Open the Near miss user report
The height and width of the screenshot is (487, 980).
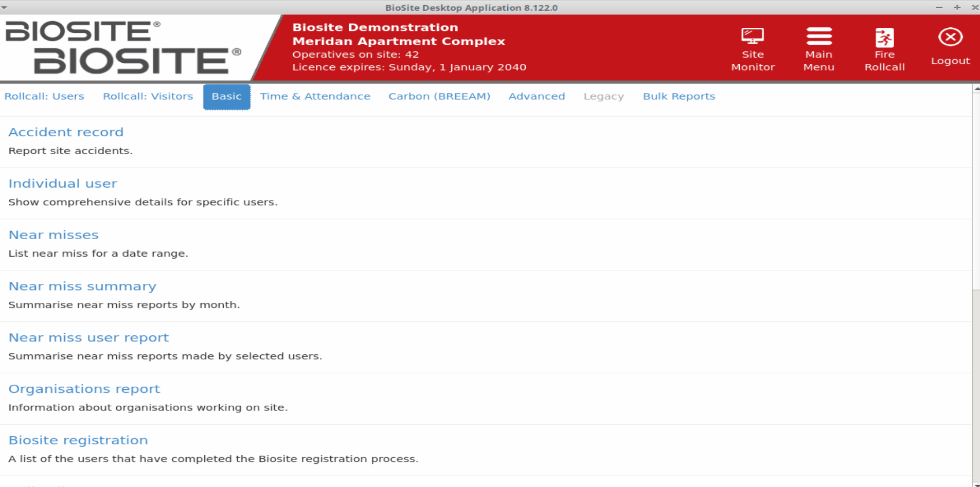tap(88, 338)
